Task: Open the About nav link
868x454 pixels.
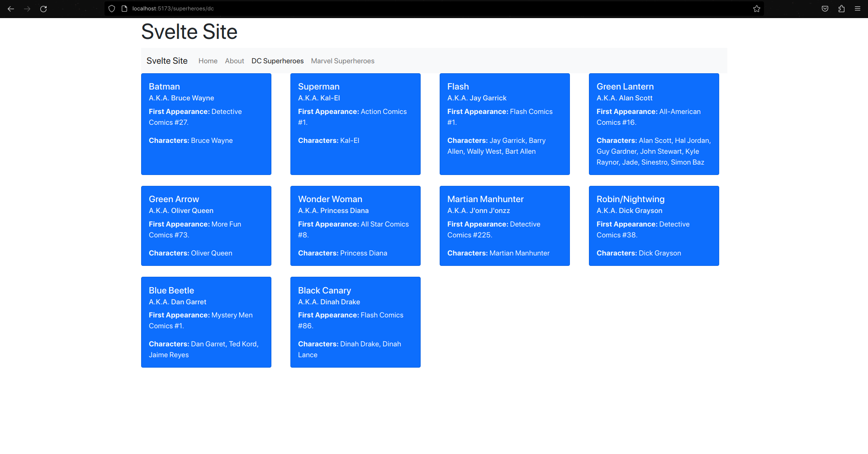Action: (x=234, y=61)
